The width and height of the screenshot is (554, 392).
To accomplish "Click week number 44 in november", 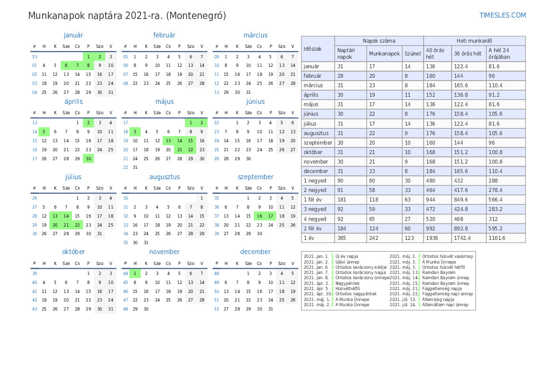I will (126, 273).
